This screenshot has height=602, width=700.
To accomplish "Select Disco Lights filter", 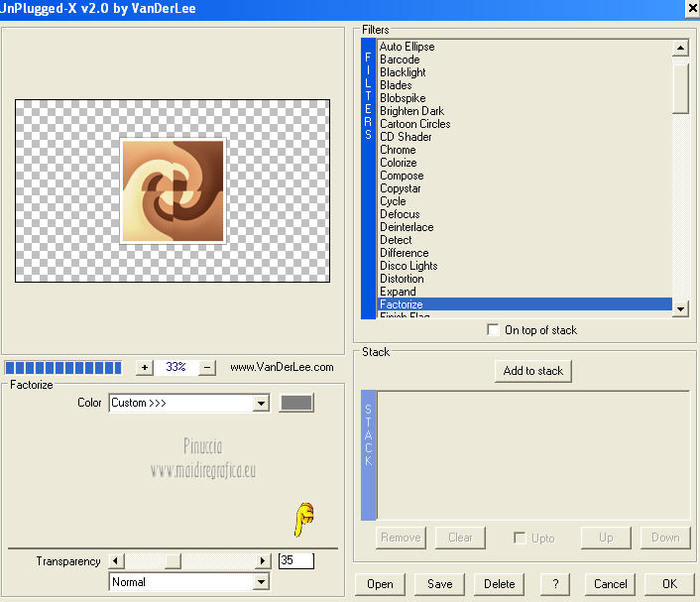I will tap(525, 266).
